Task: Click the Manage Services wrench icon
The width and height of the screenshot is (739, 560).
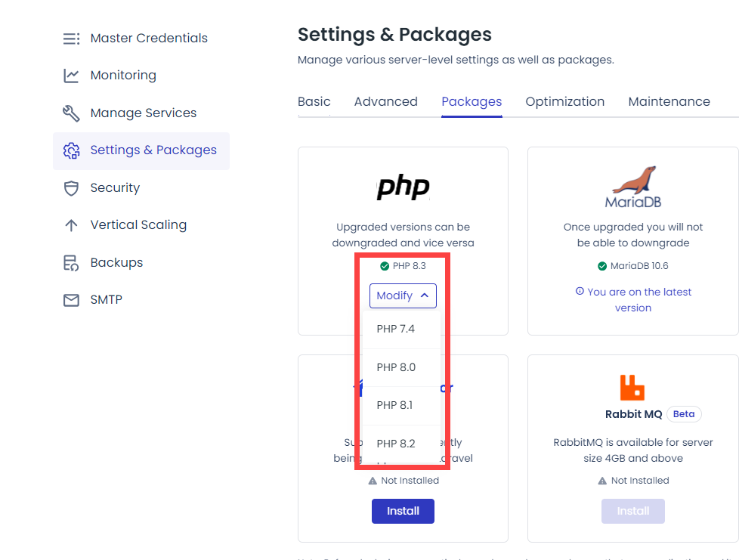Action: pos(70,112)
